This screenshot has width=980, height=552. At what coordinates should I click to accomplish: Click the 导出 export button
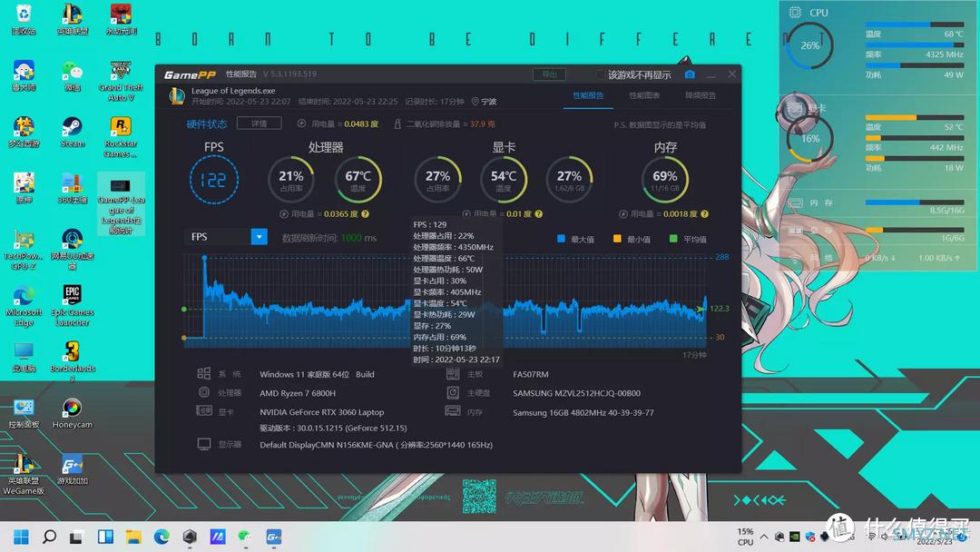point(549,74)
